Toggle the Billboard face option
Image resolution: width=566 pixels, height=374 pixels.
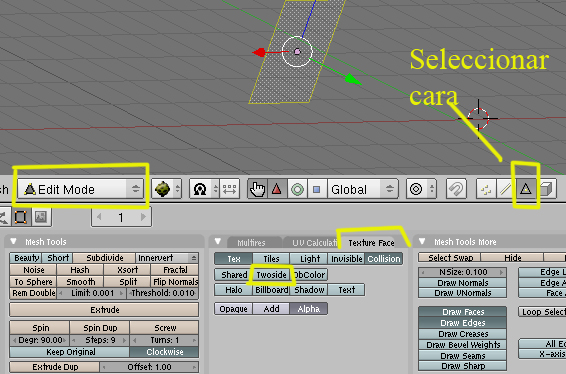point(271,290)
